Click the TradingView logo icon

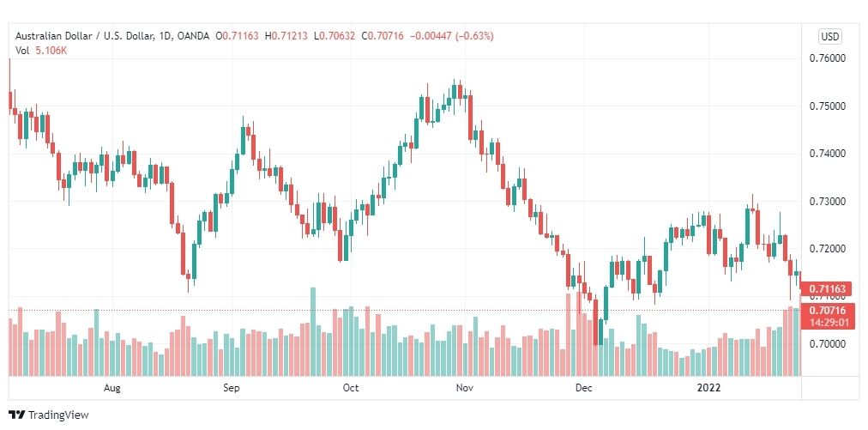click(x=17, y=415)
